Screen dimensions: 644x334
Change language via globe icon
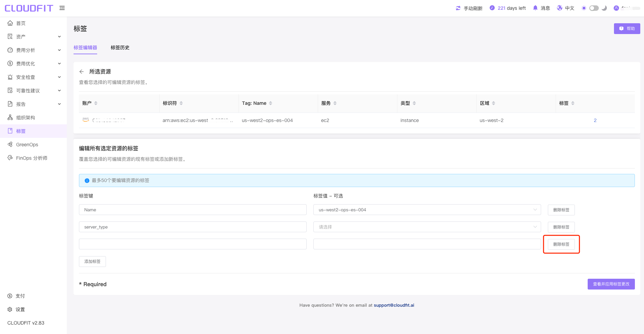pos(560,8)
